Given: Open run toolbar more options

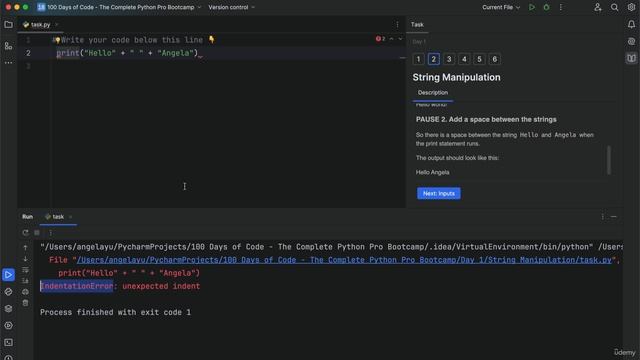Looking at the screenshot, I should (50, 233).
